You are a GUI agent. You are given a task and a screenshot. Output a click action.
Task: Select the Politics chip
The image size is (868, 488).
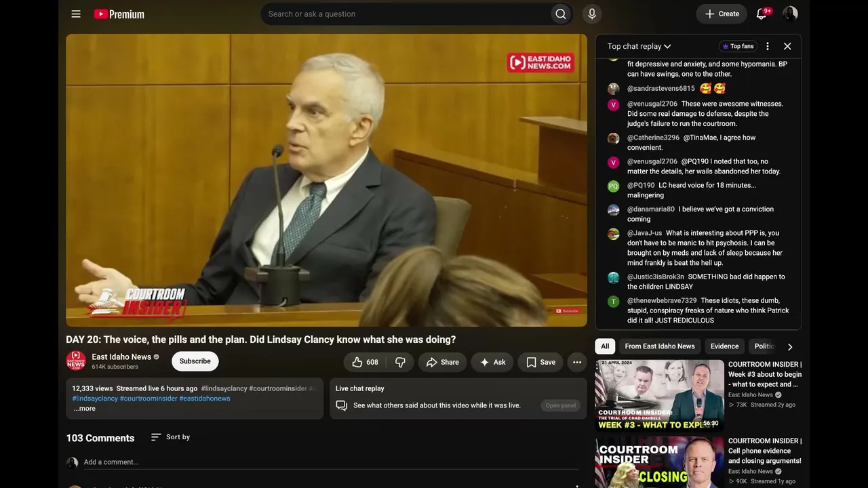(764, 346)
